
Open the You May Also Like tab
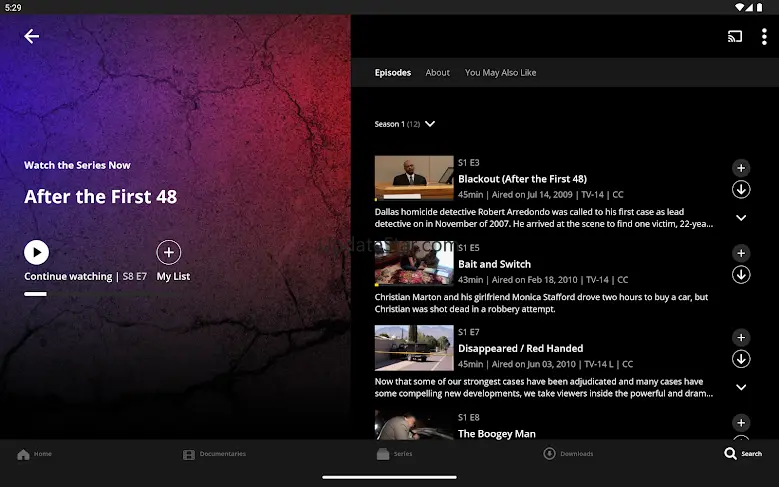[x=500, y=73]
